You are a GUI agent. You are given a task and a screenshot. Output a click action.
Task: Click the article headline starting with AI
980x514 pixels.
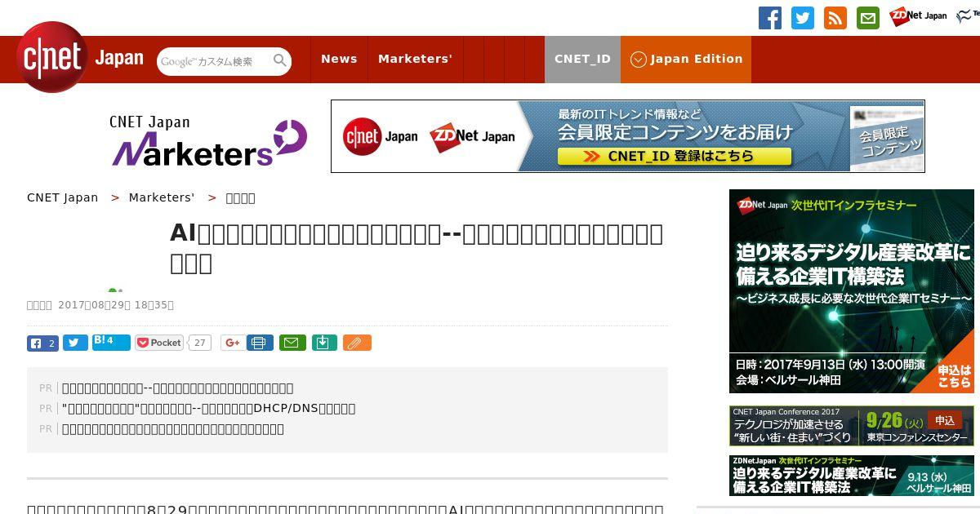click(x=416, y=248)
